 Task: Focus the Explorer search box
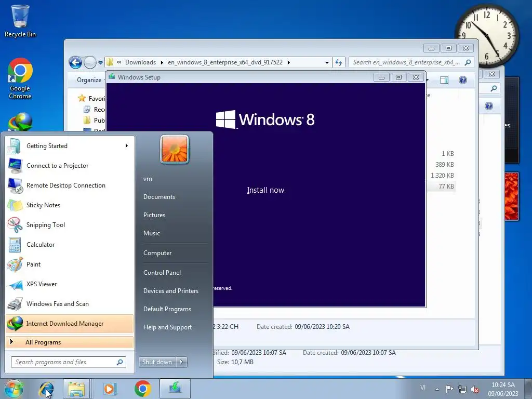click(411, 62)
